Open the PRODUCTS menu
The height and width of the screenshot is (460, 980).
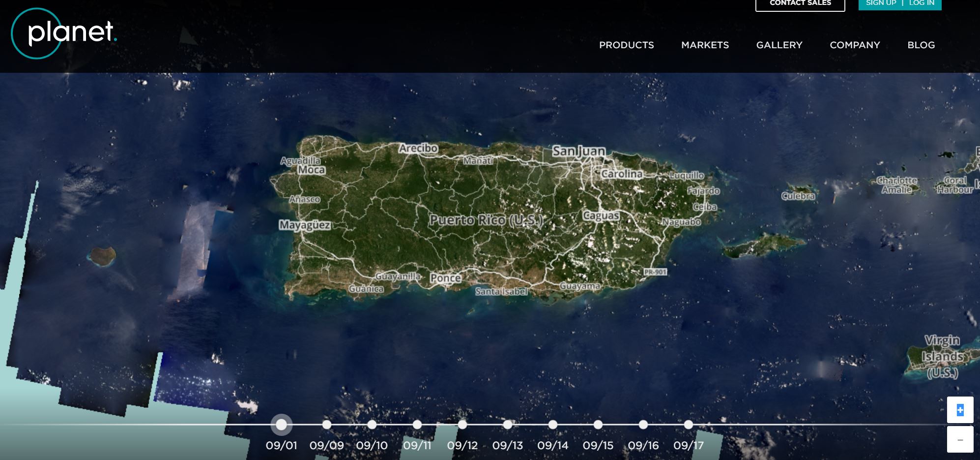(x=626, y=45)
